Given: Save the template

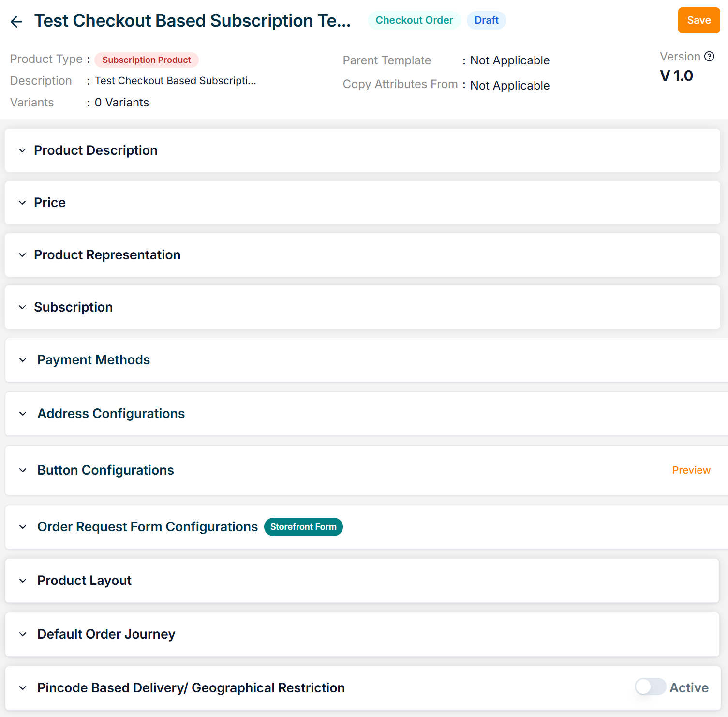Looking at the screenshot, I should [x=698, y=20].
